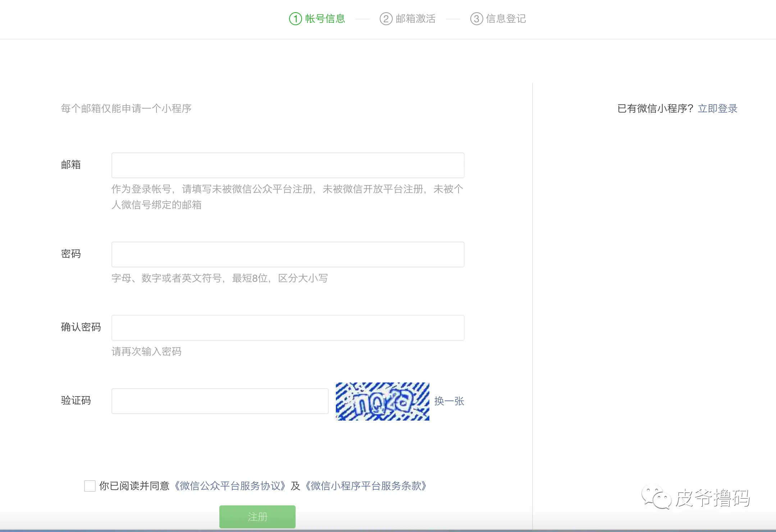Image resolution: width=776 pixels, height=532 pixels.
Task: Click the password hint 字母、数字或者英文符号
Action: click(167, 278)
